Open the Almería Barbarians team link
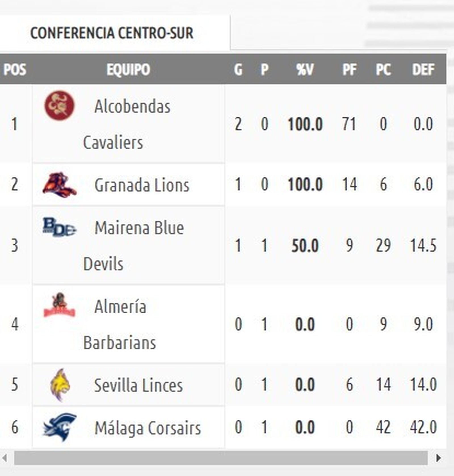The height and width of the screenshot is (476, 454). coord(120,307)
